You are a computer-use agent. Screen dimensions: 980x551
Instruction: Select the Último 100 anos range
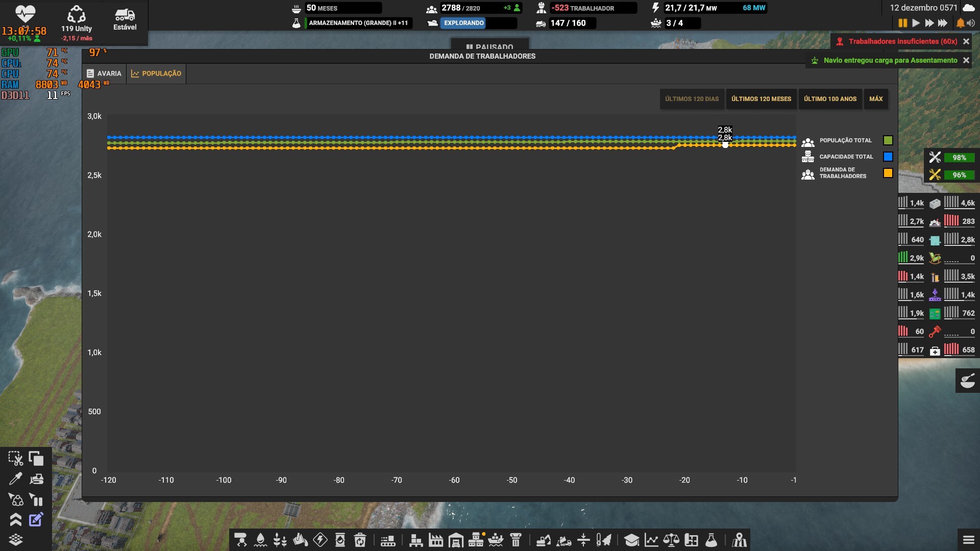pos(830,99)
